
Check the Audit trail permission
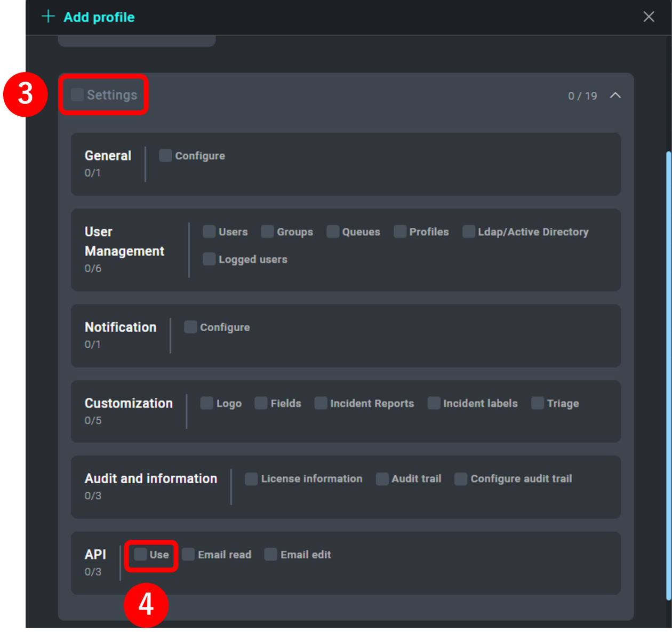[382, 478]
